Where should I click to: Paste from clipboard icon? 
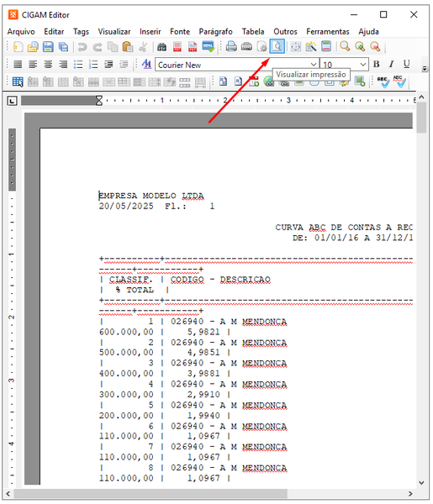pos(128,46)
